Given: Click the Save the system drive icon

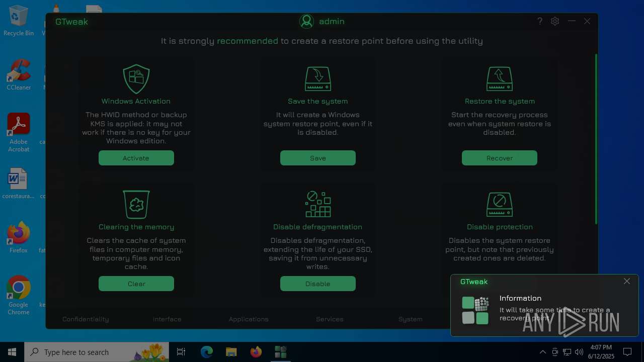Looking at the screenshot, I should click(318, 79).
